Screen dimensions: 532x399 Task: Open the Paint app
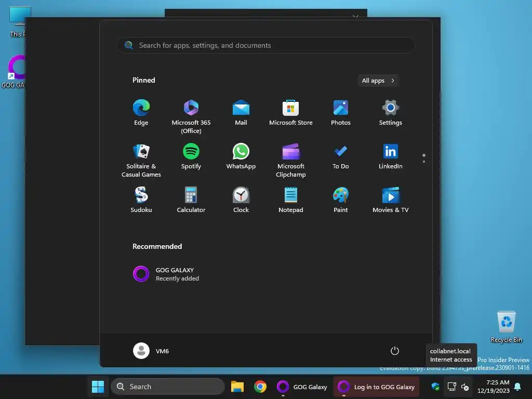click(x=341, y=200)
